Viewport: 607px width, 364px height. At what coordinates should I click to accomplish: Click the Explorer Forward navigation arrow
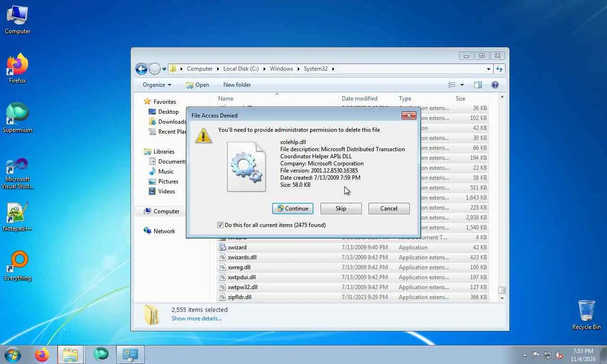coord(155,69)
